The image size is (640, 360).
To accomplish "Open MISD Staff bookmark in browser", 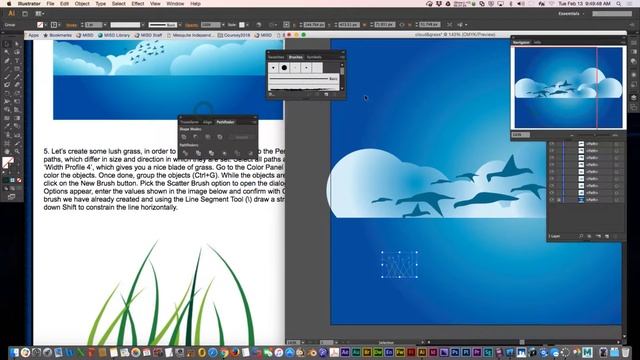I will pos(149,35).
